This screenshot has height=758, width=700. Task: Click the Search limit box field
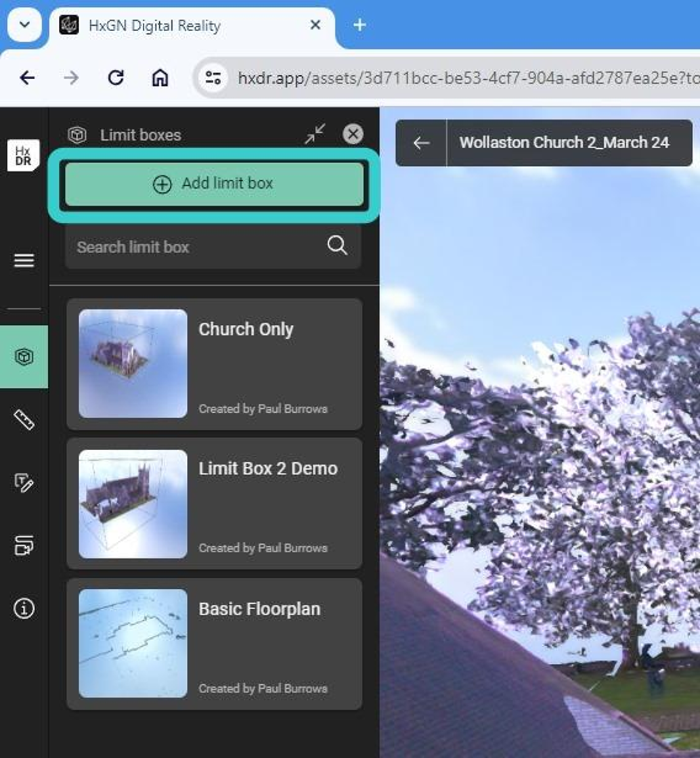click(x=213, y=246)
